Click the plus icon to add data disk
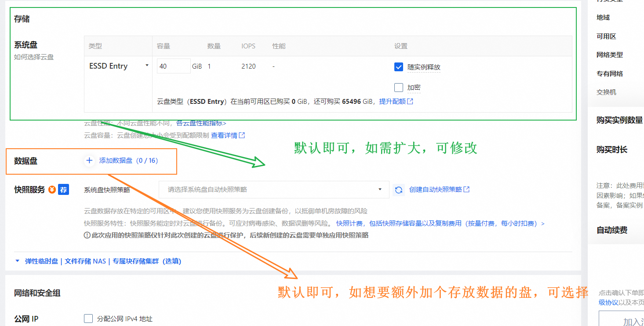 pyautogui.click(x=89, y=161)
